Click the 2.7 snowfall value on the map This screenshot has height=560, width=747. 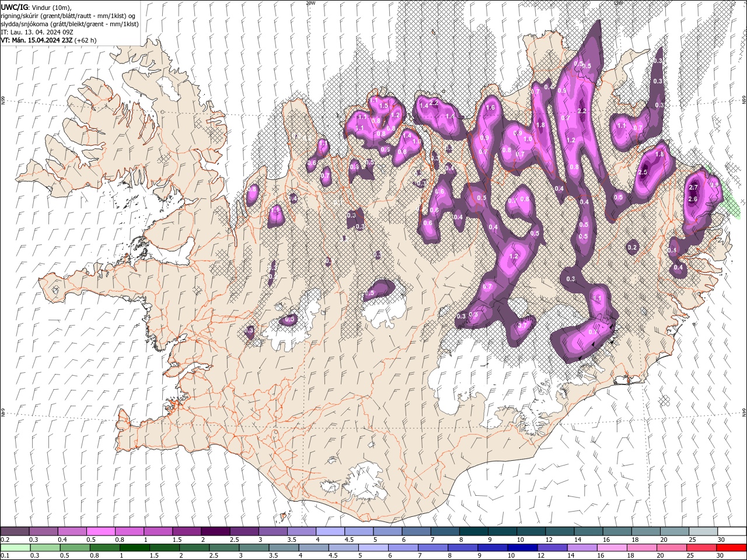click(x=693, y=187)
